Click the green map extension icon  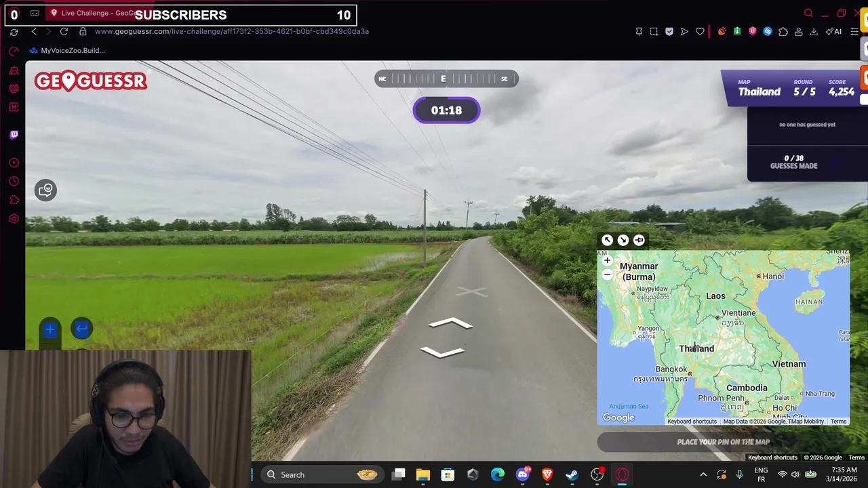point(737,31)
